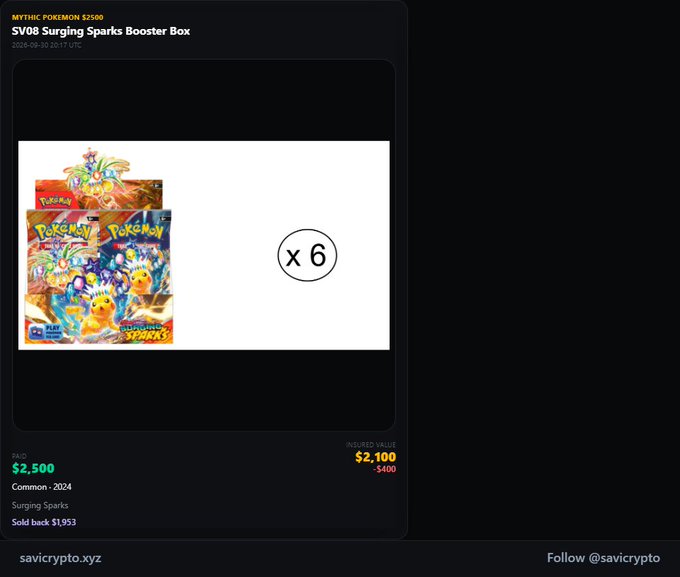The width and height of the screenshot is (680, 577).
Task: Open the savicrypto.xyz link
Action: [x=60, y=558]
